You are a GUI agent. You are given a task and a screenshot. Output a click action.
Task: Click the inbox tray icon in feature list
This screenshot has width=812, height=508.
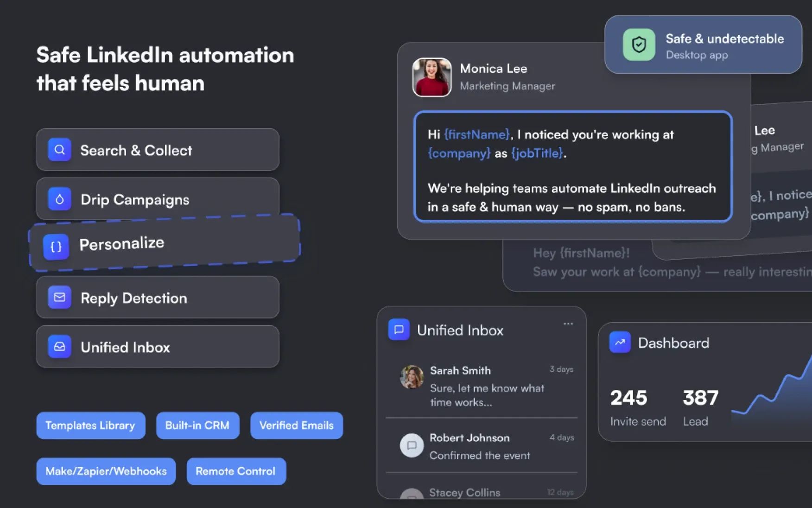[59, 347]
